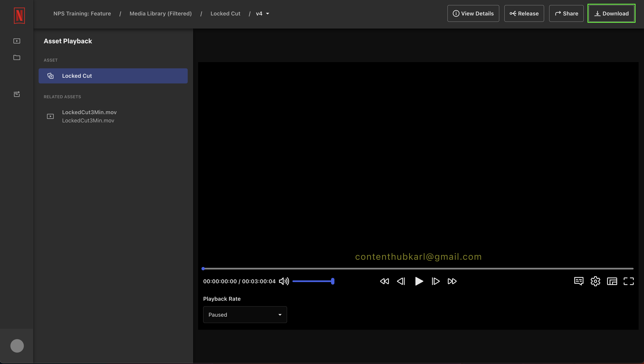Screen dimensions: 644x364
Task: Open the playback settings gear icon
Action: coord(595,281)
